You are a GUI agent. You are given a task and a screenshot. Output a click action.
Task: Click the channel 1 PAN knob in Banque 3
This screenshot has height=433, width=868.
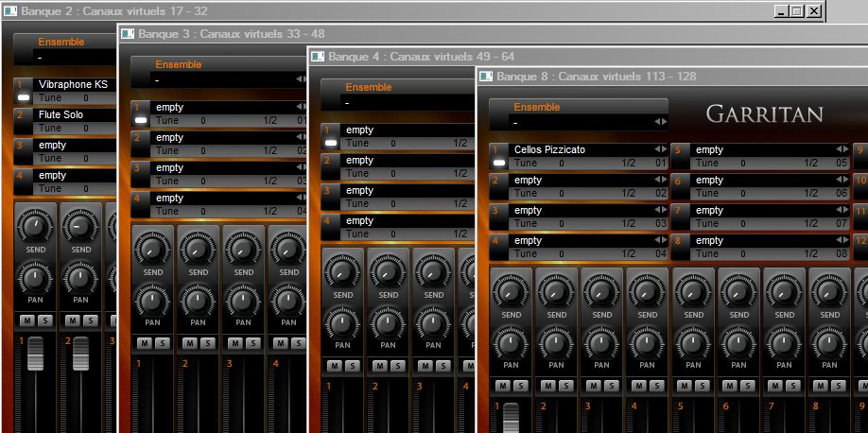click(x=152, y=301)
